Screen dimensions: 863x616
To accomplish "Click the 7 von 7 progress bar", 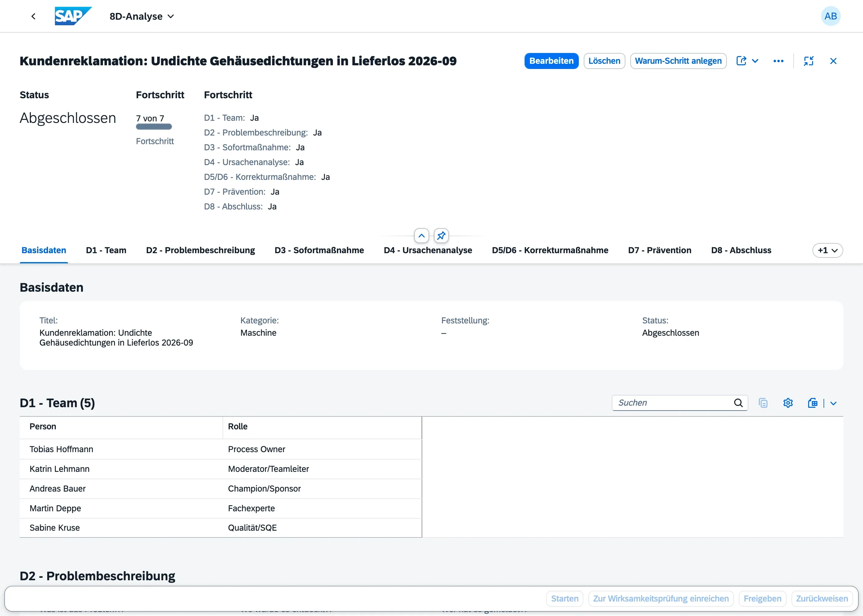I will (154, 127).
